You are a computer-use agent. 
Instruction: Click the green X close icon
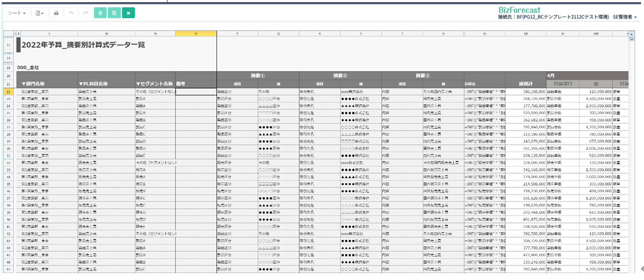coord(129,13)
